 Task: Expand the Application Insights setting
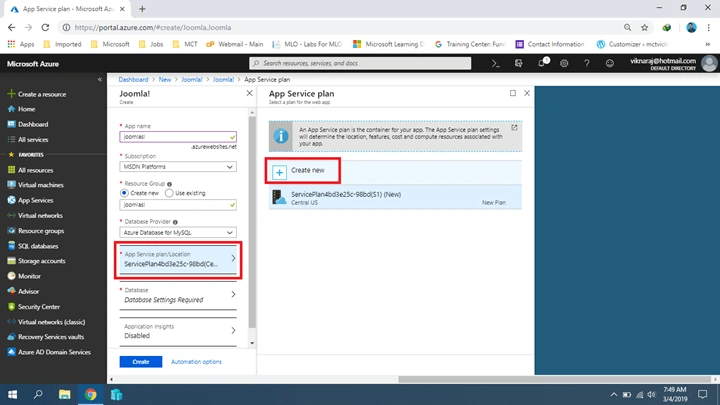point(178,331)
